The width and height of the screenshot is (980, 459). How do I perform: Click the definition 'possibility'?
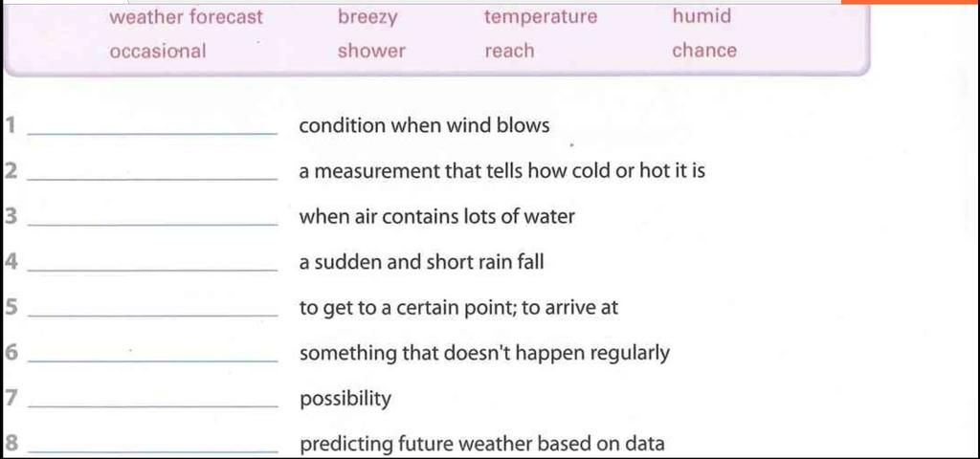point(345,399)
